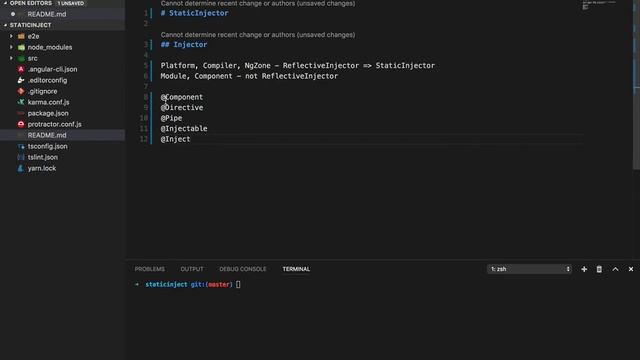
Task: Click the node_modules folder icon
Action: pyautogui.click(x=21, y=47)
